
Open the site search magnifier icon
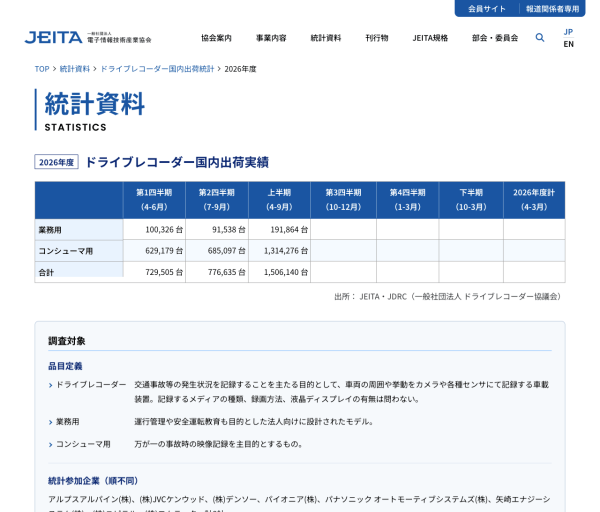click(540, 38)
